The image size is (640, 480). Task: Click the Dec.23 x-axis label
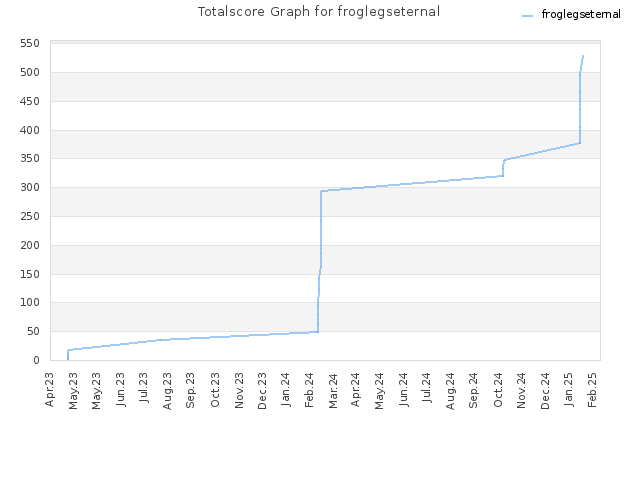(262, 391)
